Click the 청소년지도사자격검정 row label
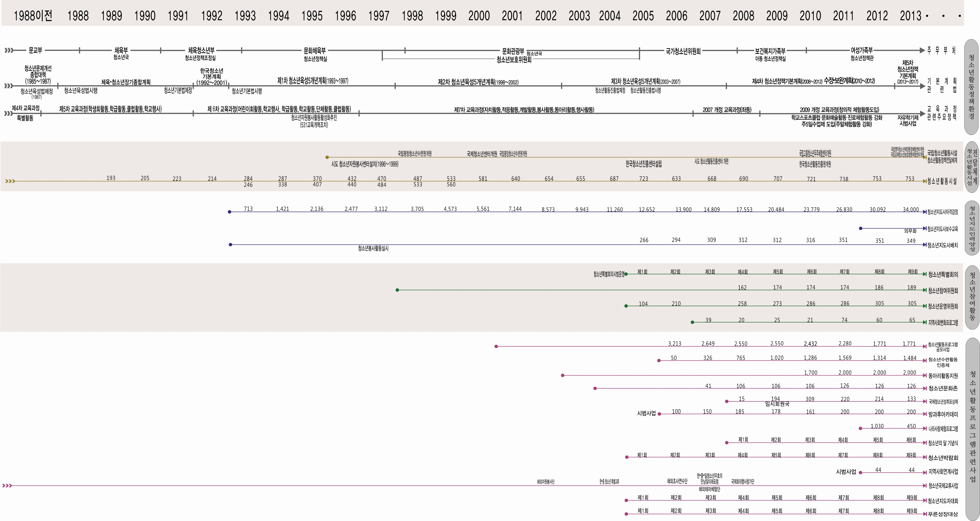The width and height of the screenshot is (980, 521). (943, 212)
